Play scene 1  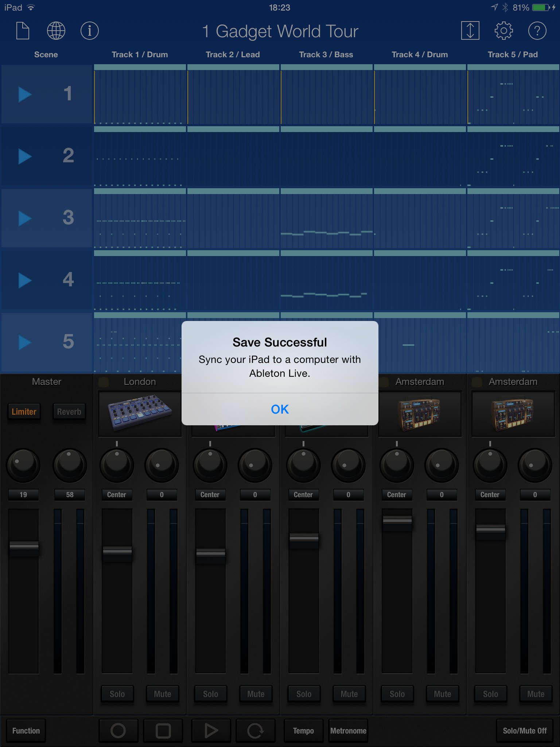25,94
